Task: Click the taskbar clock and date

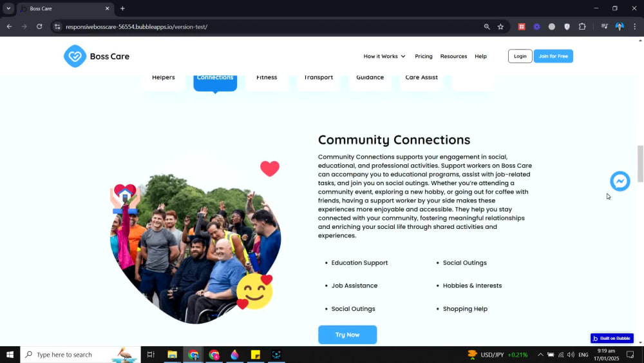Action: coord(606,355)
